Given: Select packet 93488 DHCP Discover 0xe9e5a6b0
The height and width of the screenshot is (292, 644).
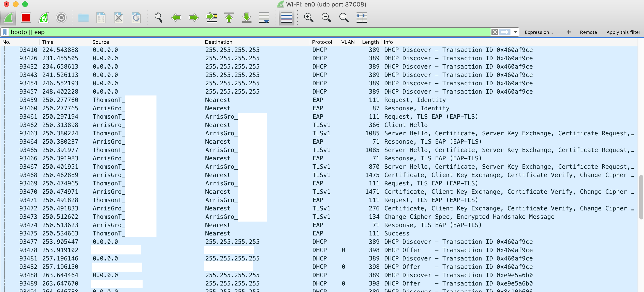Looking at the screenshot, I should tap(319, 275).
